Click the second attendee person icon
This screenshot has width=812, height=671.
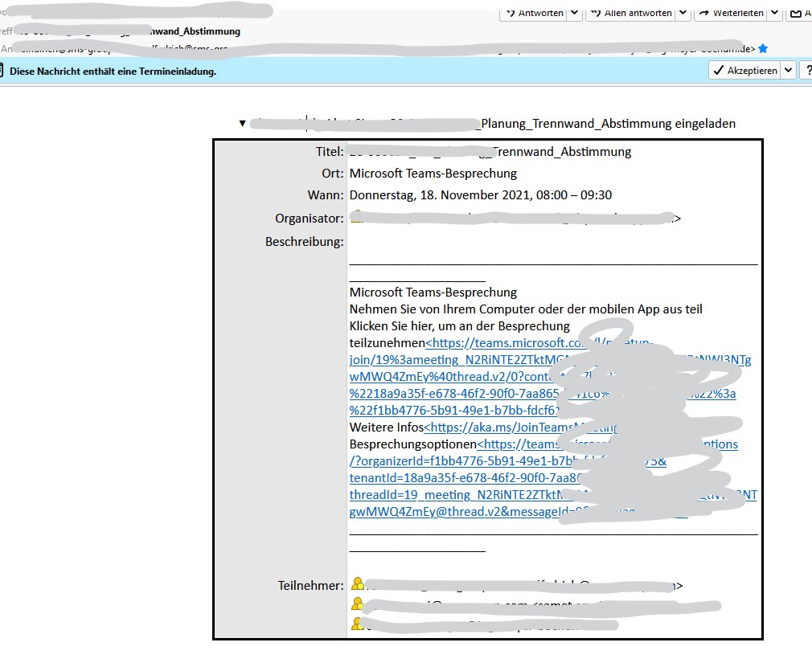[358, 603]
